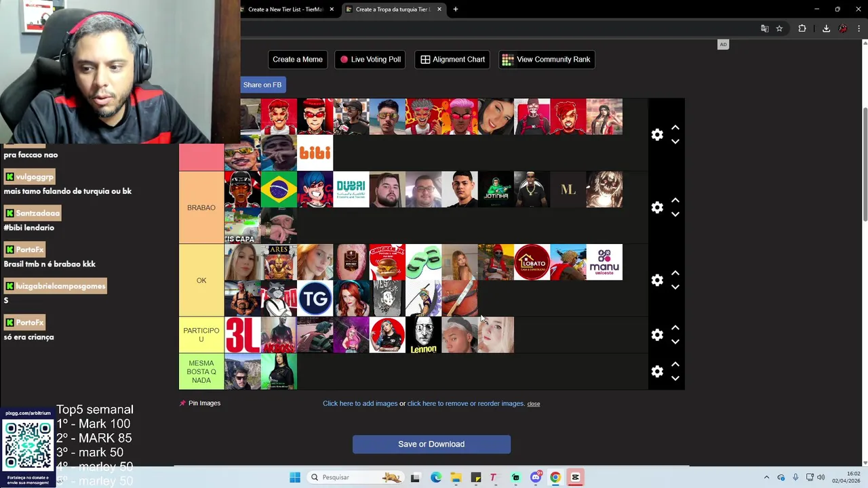This screenshot has height=488, width=868.
Task: Open a new browser tab
Action: pos(456,9)
